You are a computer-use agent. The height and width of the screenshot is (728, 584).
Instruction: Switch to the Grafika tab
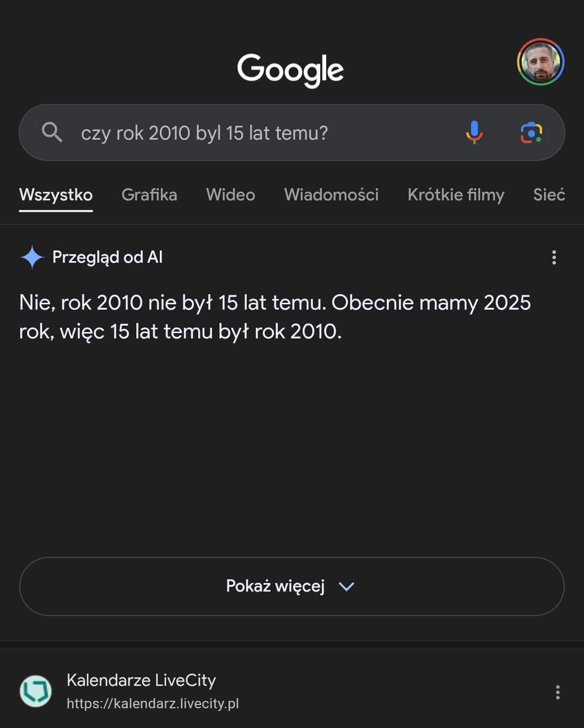pos(149,195)
